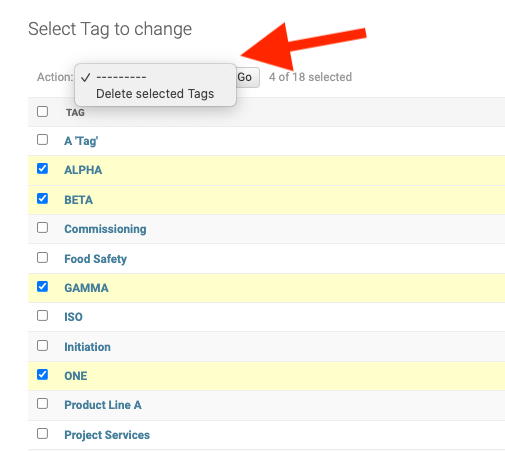Check the Commissioning tag checkbox
Viewport: 505px width, 451px height.
pos(42,228)
